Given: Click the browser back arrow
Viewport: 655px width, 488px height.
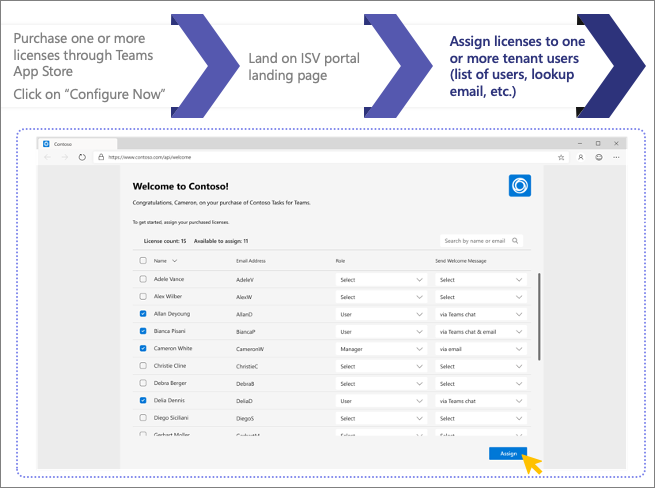Looking at the screenshot, I should point(48,157).
